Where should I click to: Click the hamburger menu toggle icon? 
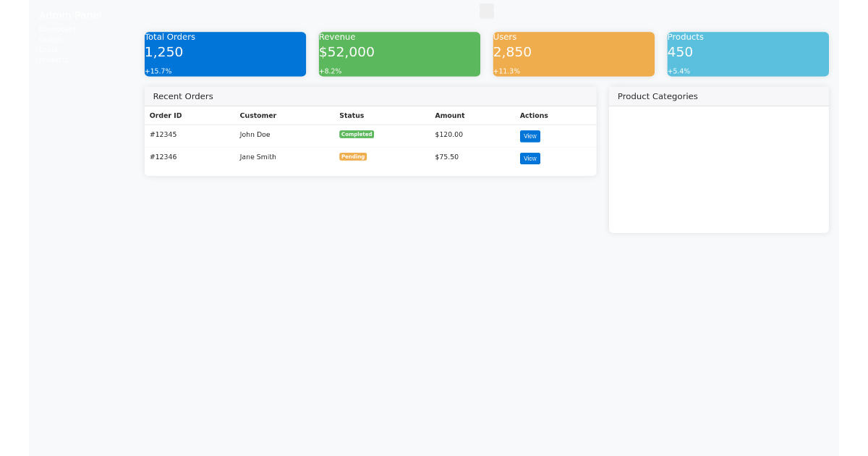tap(486, 11)
